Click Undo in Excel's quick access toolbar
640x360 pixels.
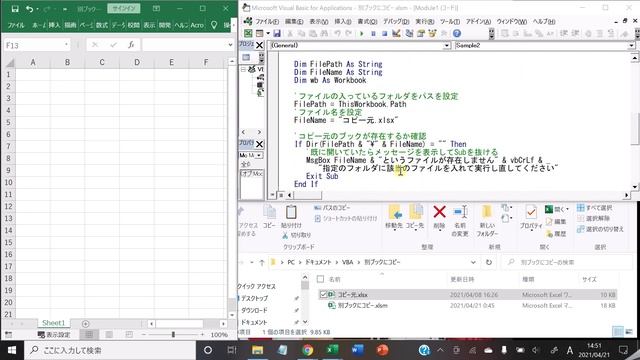coord(29,9)
